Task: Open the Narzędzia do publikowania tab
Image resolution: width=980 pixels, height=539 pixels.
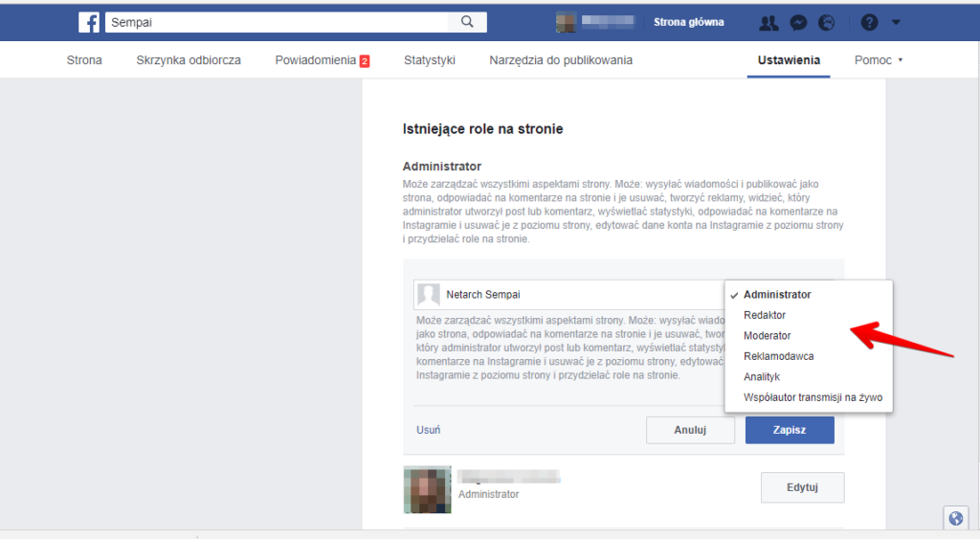Action: (x=561, y=60)
